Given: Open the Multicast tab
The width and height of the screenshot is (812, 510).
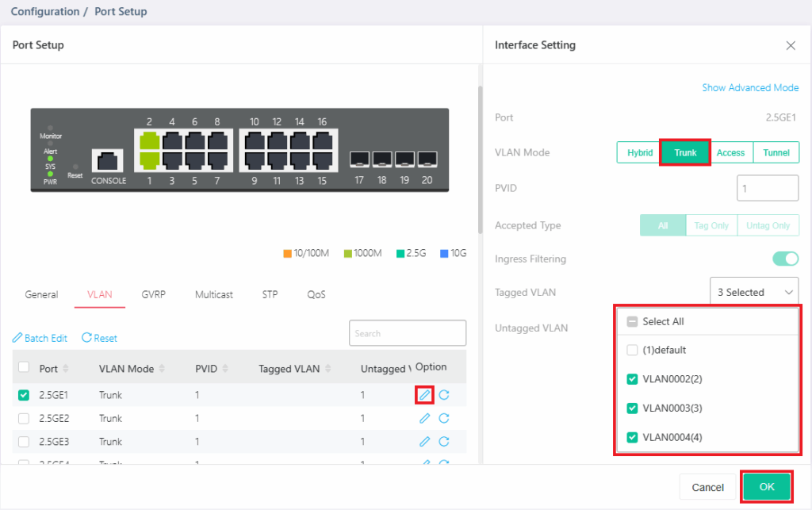Looking at the screenshot, I should [214, 294].
